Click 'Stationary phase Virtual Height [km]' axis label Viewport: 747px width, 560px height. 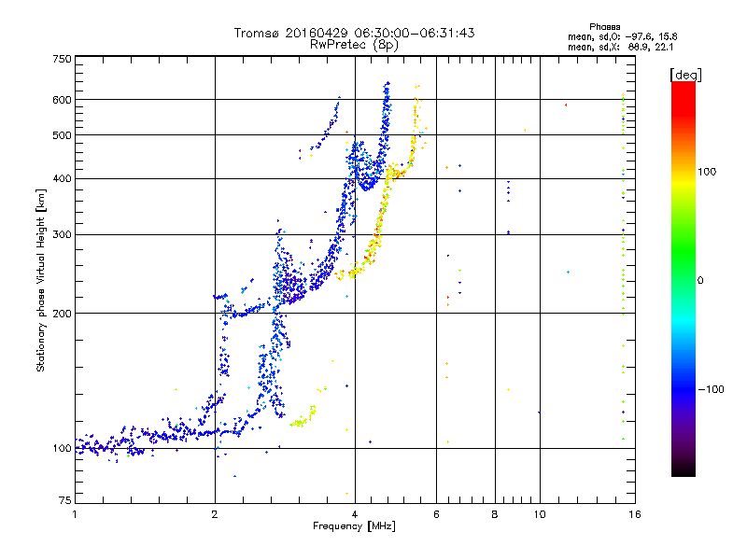41,280
